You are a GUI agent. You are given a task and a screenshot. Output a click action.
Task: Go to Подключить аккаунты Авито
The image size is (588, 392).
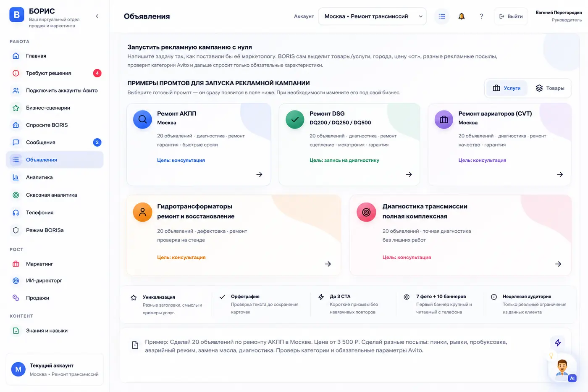point(55,90)
